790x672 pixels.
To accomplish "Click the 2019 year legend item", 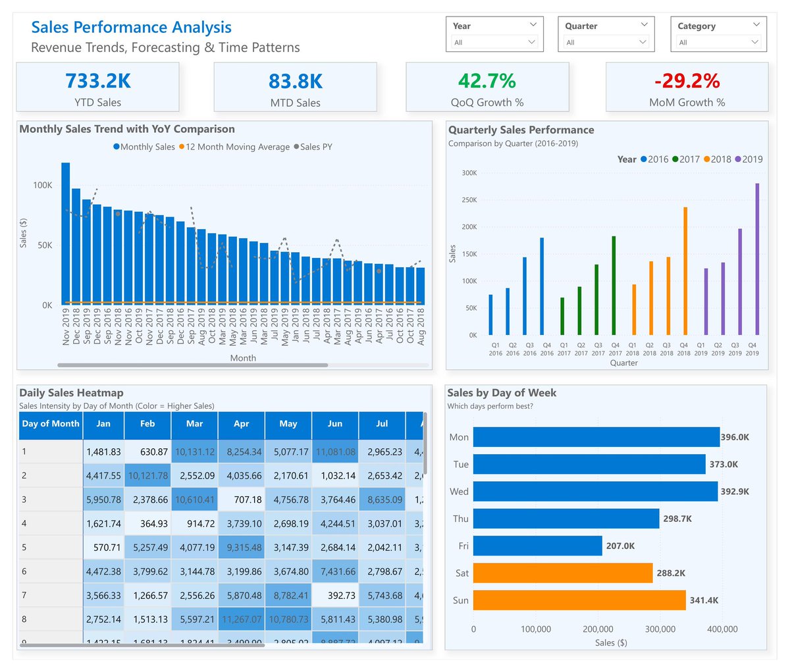I will pyautogui.click(x=749, y=159).
